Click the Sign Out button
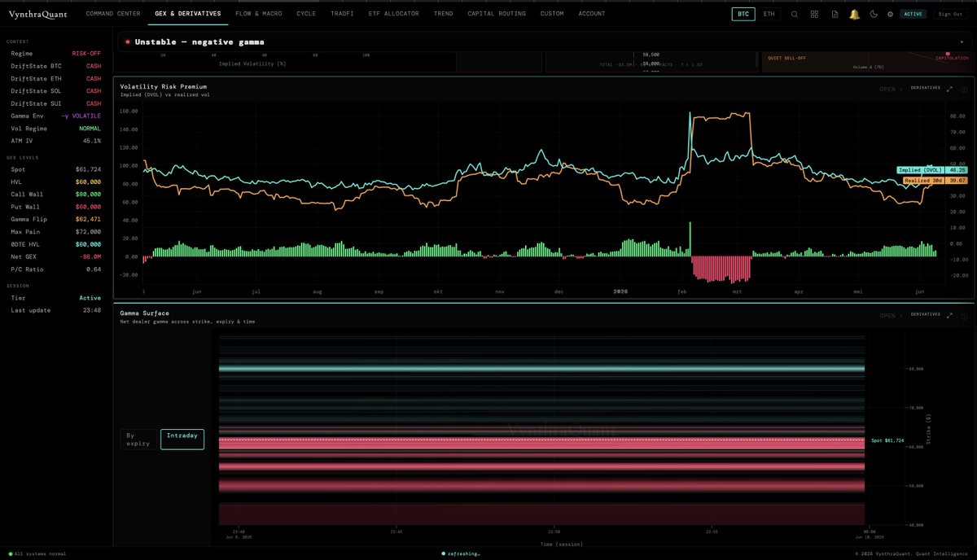The image size is (977, 560). [950, 14]
